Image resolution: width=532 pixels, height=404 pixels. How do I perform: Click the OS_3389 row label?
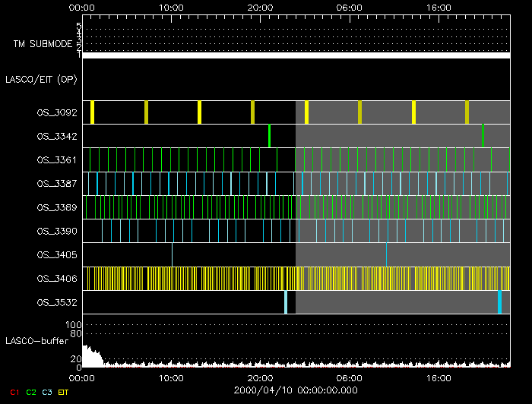click(x=57, y=207)
